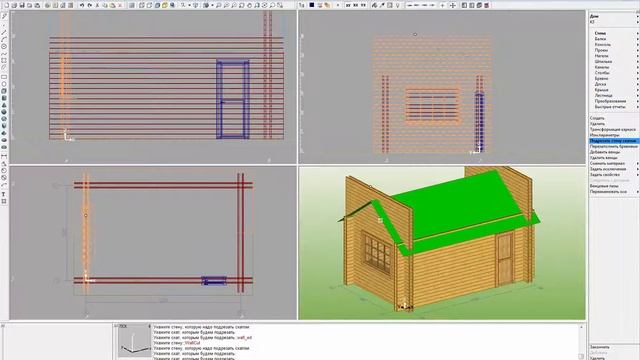Click the yellow highlighted view cube icon
Image resolution: width=640 pixels, height=360 pixels.
click(x=164, y=5)
